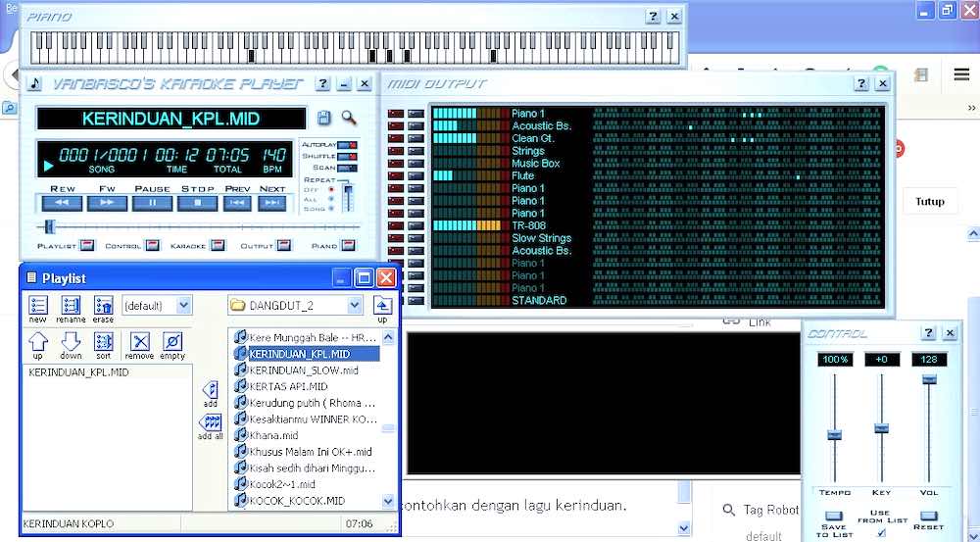Click the empty playlist icon

tap(172, 341)
